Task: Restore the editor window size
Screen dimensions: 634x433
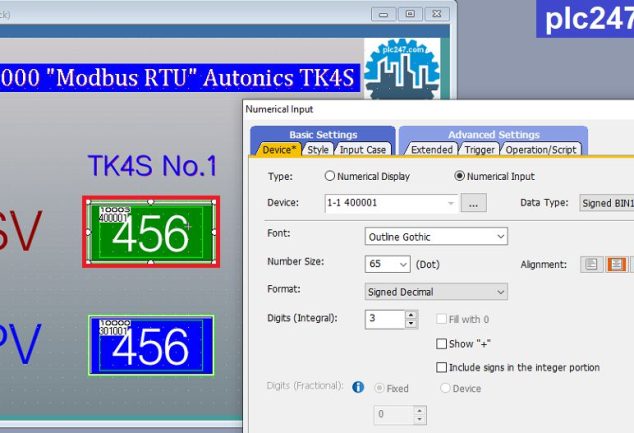Action: coord(410,14)
